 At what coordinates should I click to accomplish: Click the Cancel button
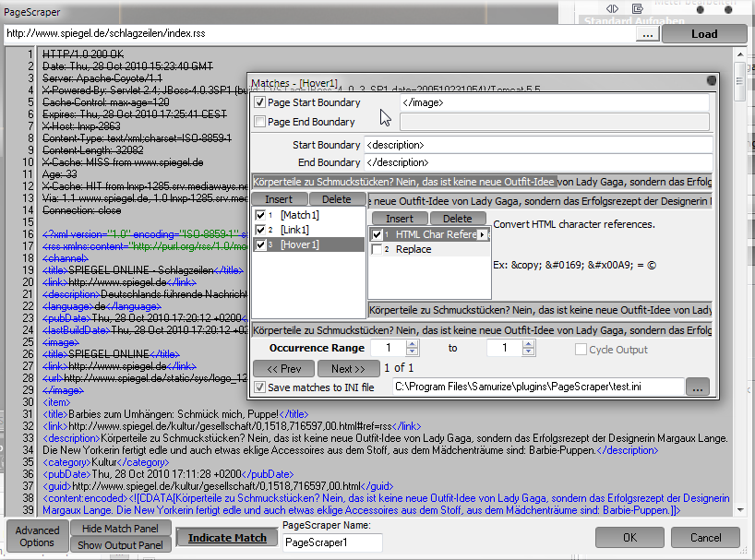point(705,537)
